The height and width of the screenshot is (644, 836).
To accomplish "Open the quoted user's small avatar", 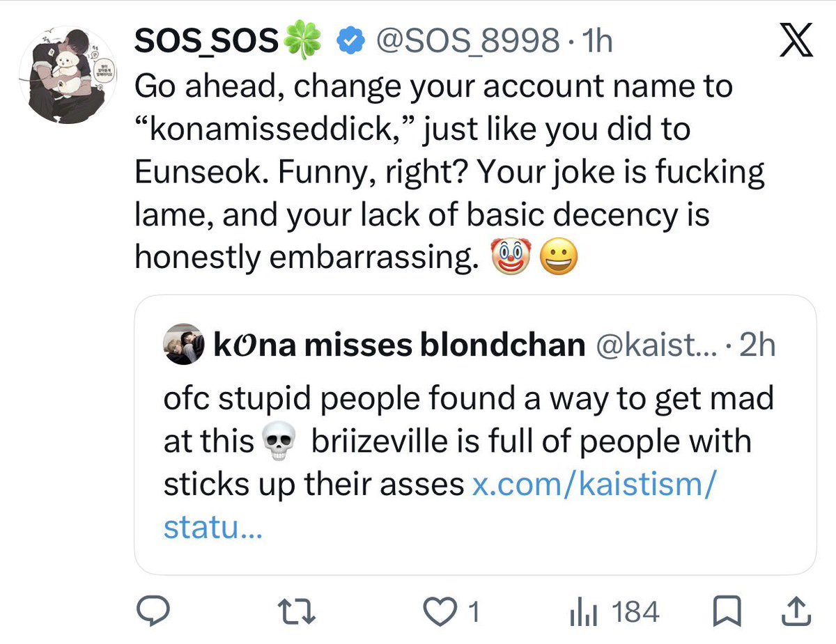I will pos(185,344).
